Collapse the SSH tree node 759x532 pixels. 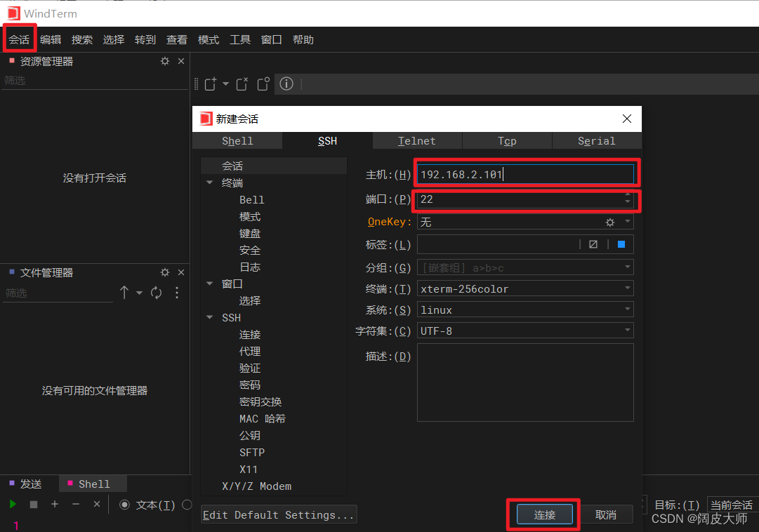[210, 317]
